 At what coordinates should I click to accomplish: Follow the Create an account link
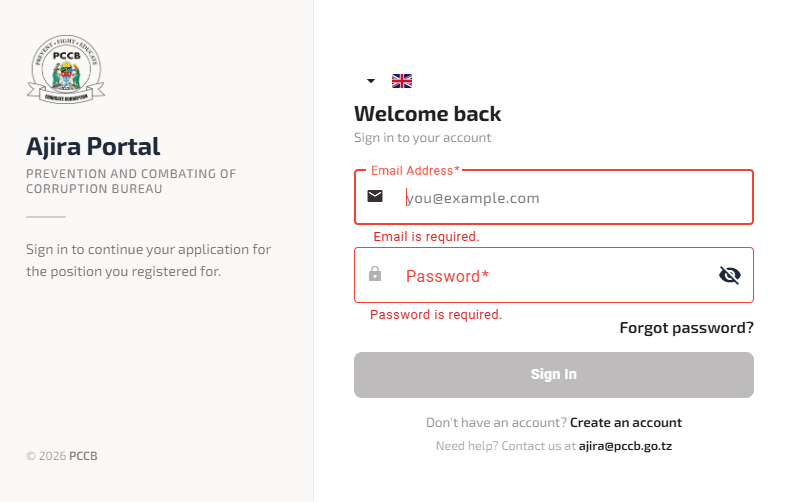coord(626,423)
